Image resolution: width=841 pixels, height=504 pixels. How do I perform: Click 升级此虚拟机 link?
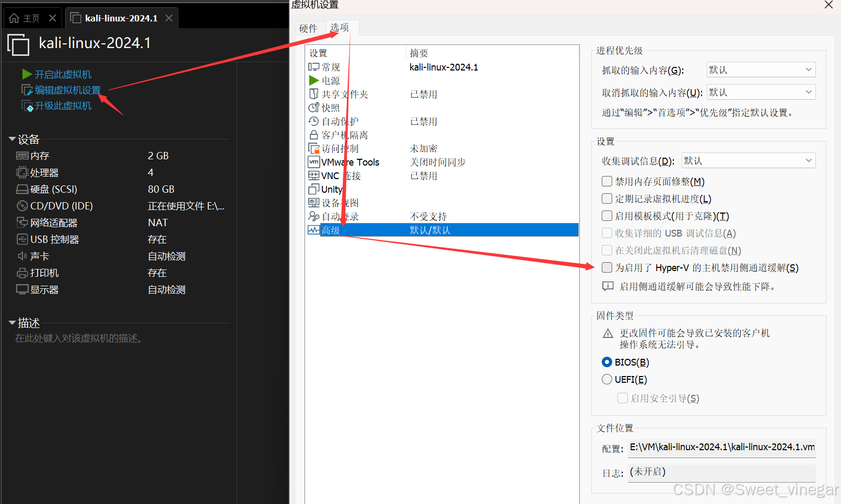click(x=63, y=106)
